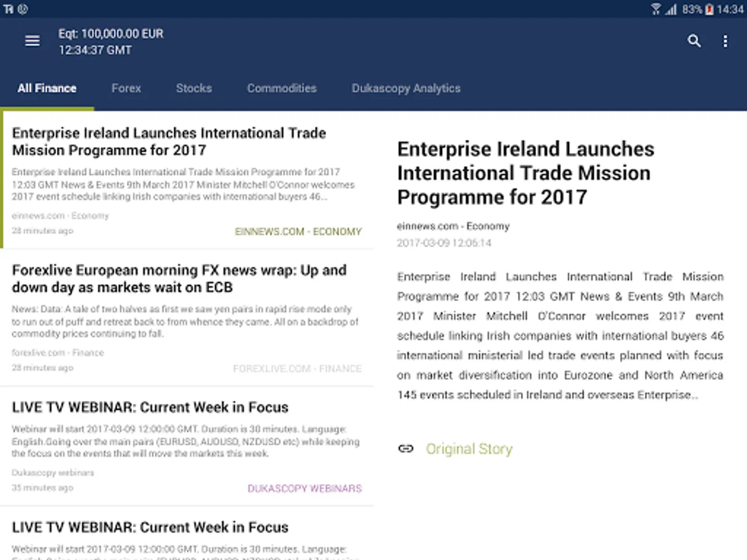Image resolution: width=747 pixels, height=560 pixels.
Task: Select the All Finance tab
Action: point(47,88)
